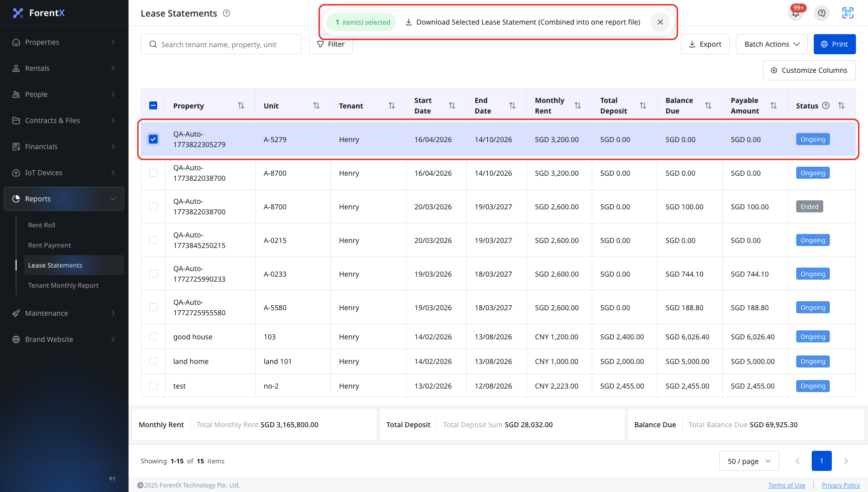This screenshot has width=868, height=492.
Task: Select checkbox for unit A-0233 row
Action: [153, 274]
